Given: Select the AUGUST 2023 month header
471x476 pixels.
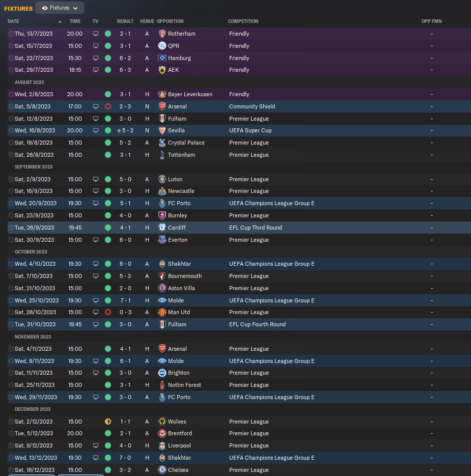Looking at the screenshot, I should tap(29, 82).
